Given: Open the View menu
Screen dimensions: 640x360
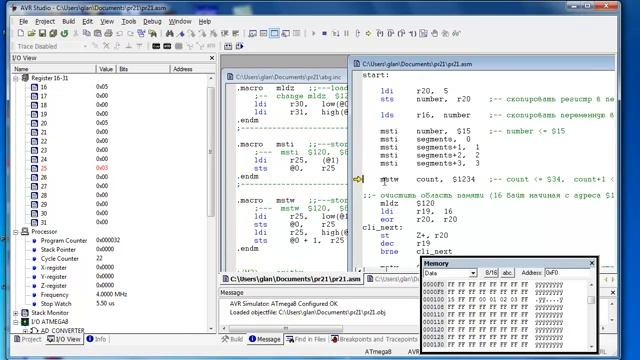Looking at the screenshot, I should pyautogui.click(x=107, y=22).
